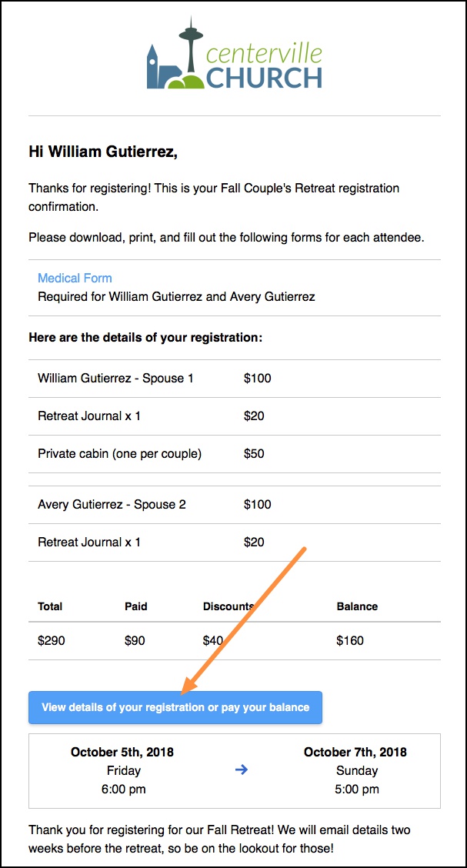The height and width of the screenshot is (868, 467).
Task: Click the $290 total amount
Action: [52, 641]
